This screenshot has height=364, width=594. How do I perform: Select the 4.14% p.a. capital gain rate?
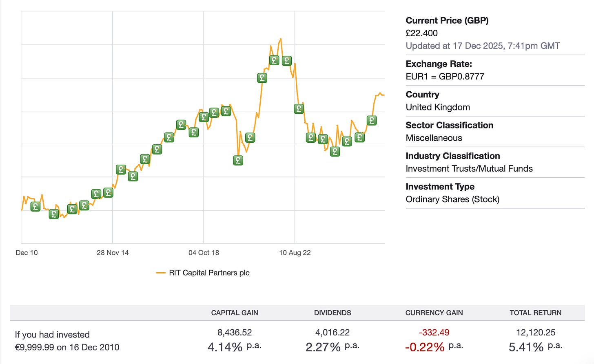pyautogui.click(x=235, y=347)
